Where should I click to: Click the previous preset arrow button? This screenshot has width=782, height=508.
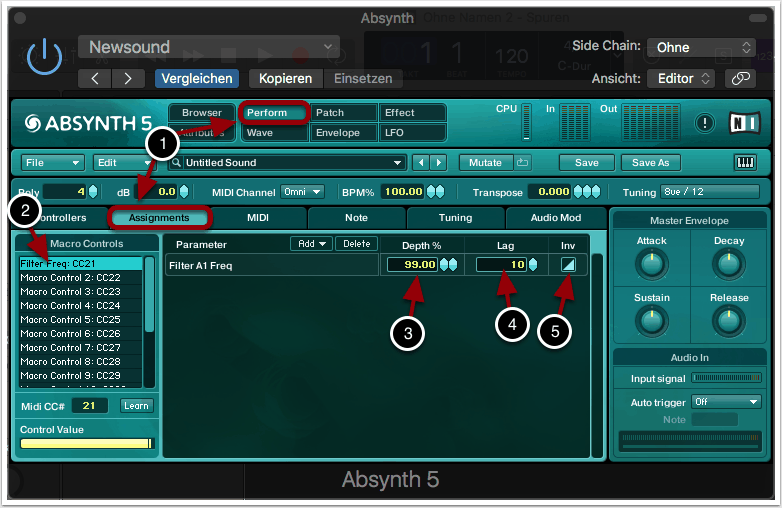click(x=95, y=78)
